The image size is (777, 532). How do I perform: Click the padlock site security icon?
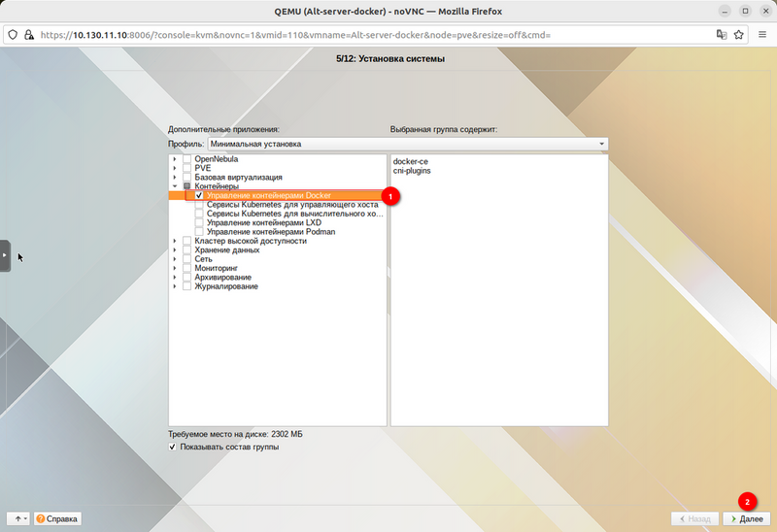coord(30,34)
